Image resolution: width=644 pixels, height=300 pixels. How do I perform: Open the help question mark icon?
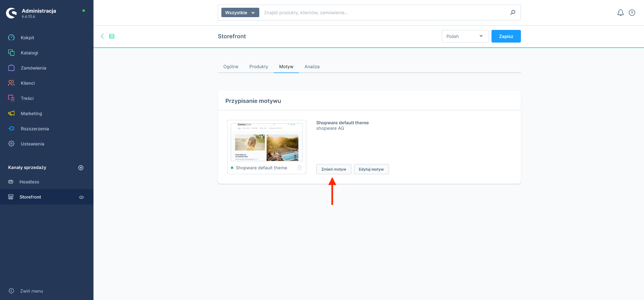632,13
